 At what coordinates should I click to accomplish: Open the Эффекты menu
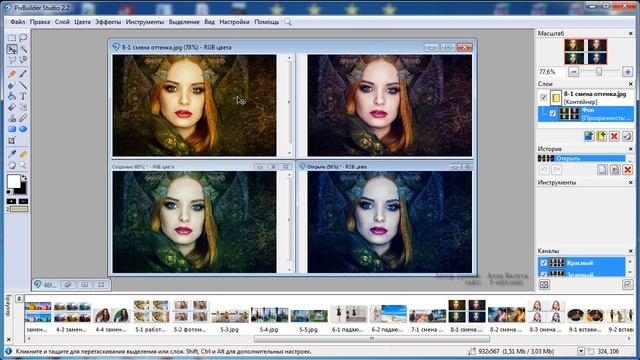108,22
